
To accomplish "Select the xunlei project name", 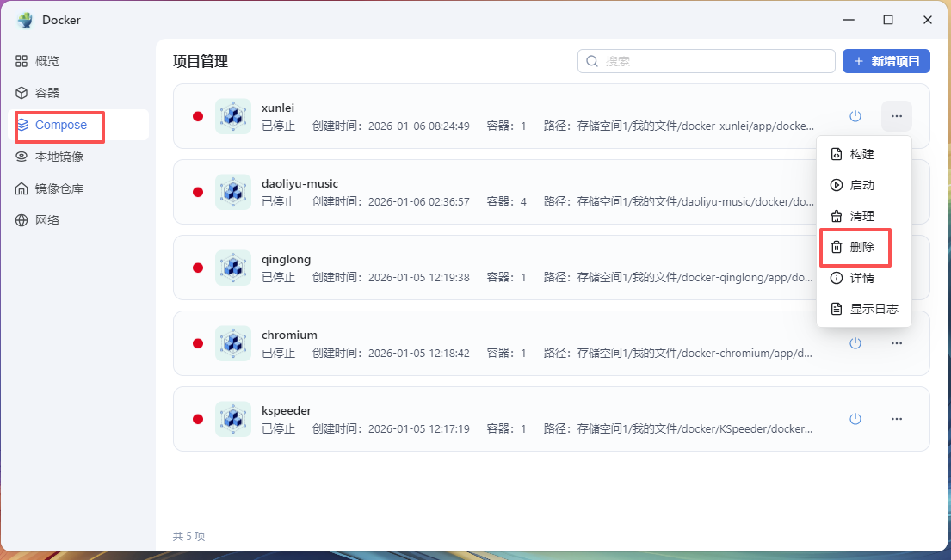I will pos(278,108).
